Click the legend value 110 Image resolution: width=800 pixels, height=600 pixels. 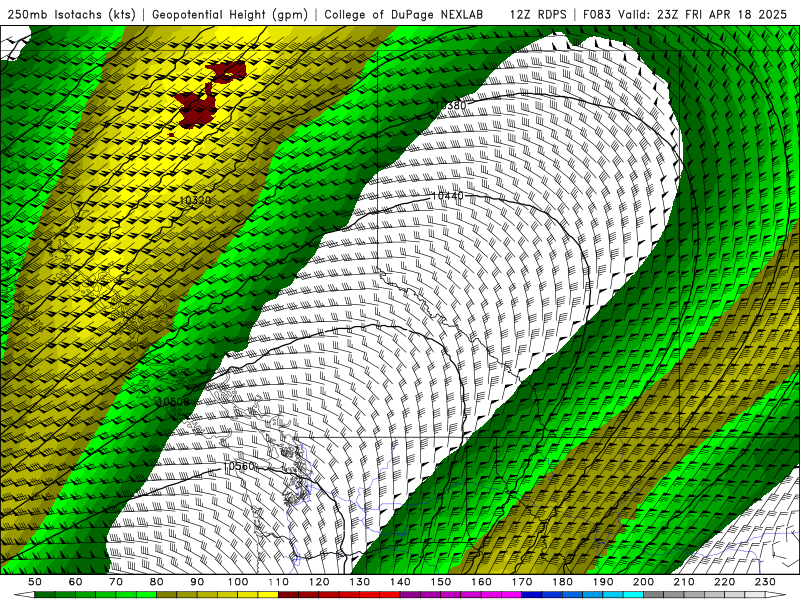[x=279, y=582]
